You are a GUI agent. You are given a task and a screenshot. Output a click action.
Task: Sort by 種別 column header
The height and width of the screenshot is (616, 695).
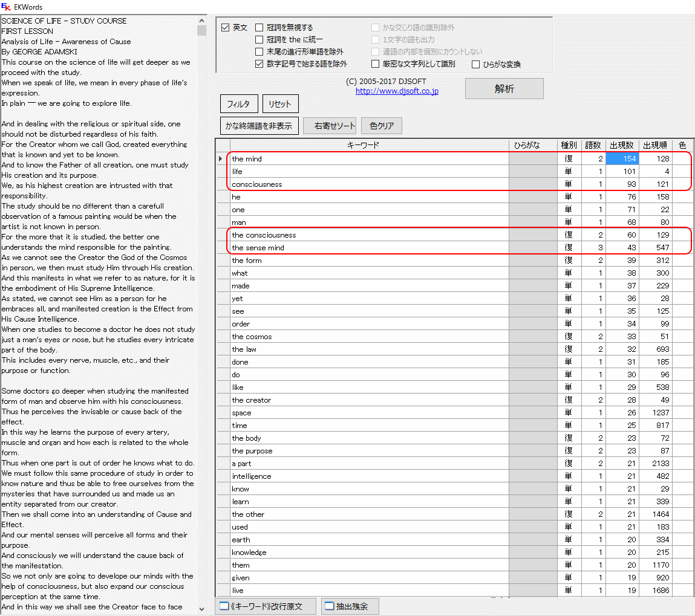[569, 145]
